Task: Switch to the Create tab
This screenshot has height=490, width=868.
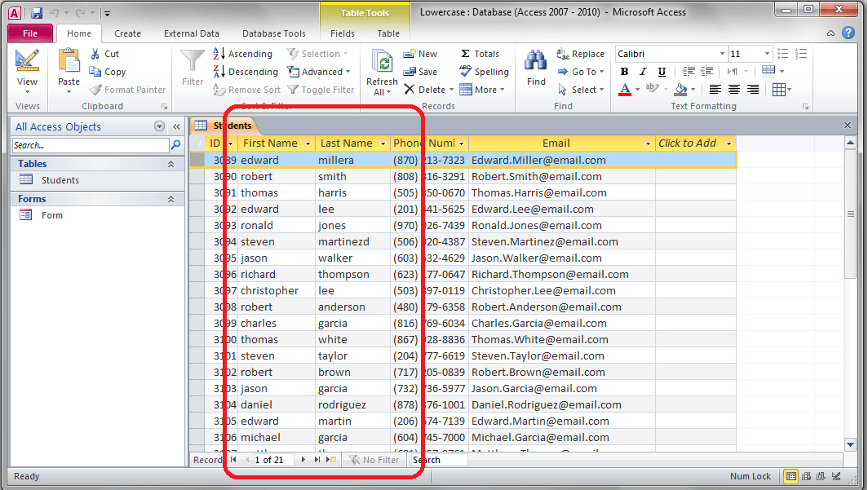Action: pos(127,33)
